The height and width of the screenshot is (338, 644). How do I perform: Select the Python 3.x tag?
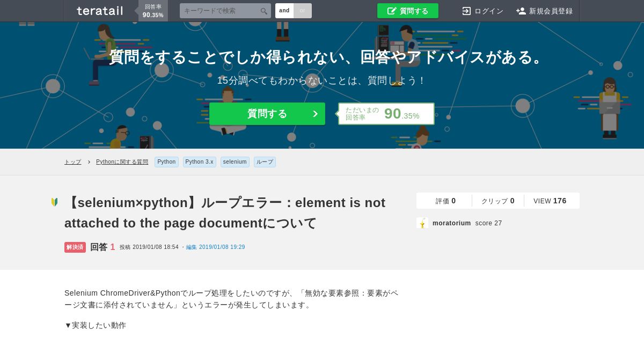click(200, 162)
